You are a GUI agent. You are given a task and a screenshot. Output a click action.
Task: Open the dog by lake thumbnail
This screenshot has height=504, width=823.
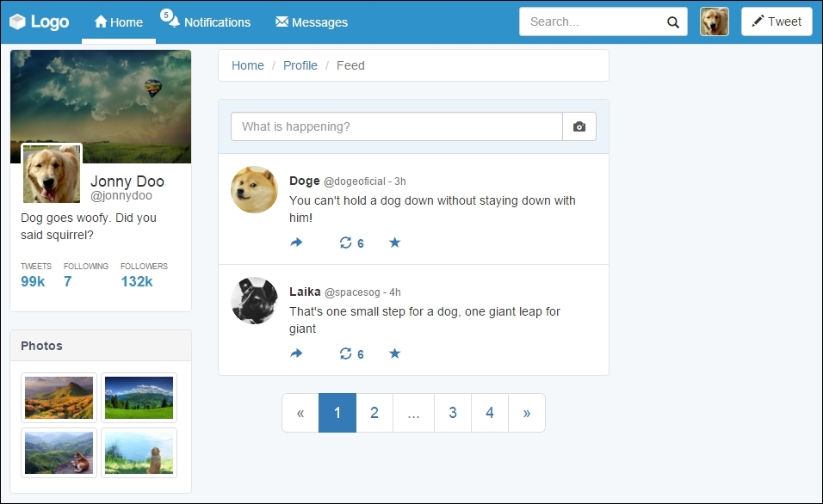[x=139, y=452]
